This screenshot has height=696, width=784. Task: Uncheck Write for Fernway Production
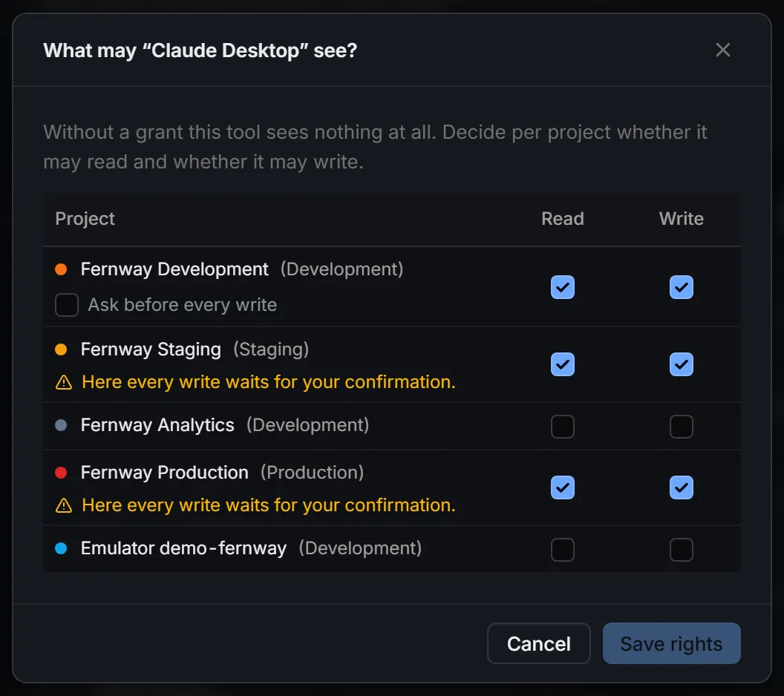(681, 487)
